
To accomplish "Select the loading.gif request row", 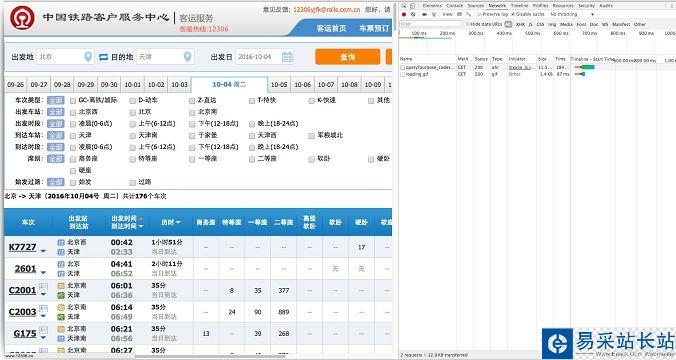I will pos(485,74).
